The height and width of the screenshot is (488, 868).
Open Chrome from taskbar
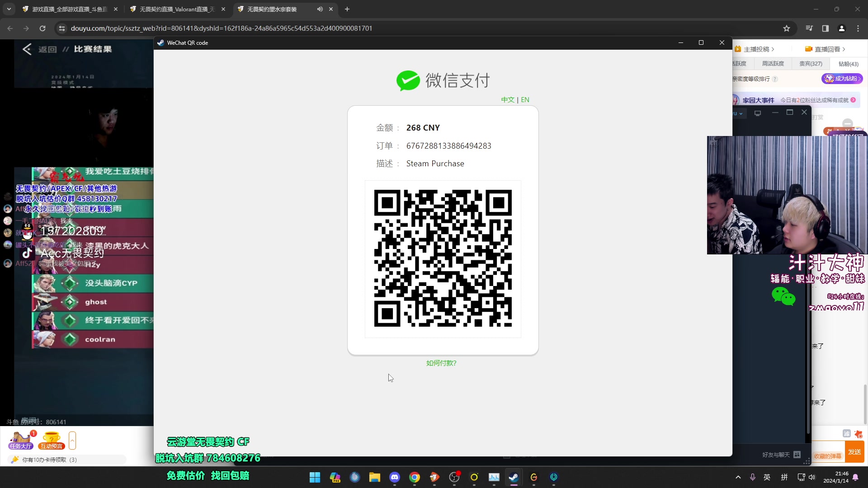pyautogui.click(x=415, y=477)
